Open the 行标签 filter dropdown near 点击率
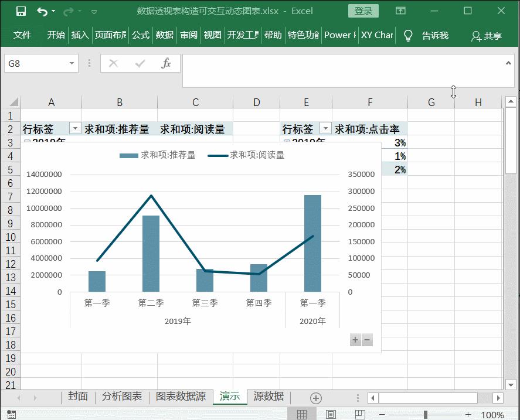Screen dimensions: 520x420 (x=326, y=128)
